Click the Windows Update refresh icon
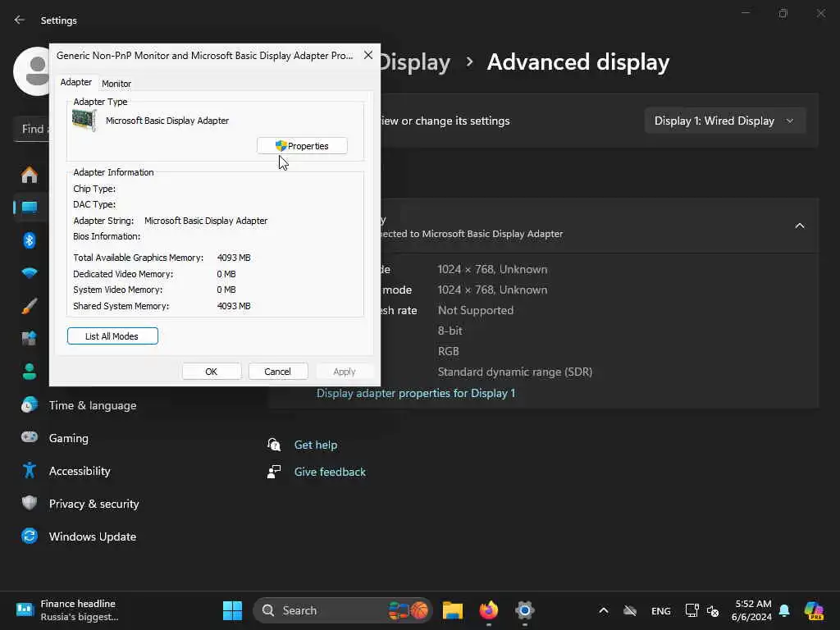Viewport: 840px width, 630px height. pos(30,536)
